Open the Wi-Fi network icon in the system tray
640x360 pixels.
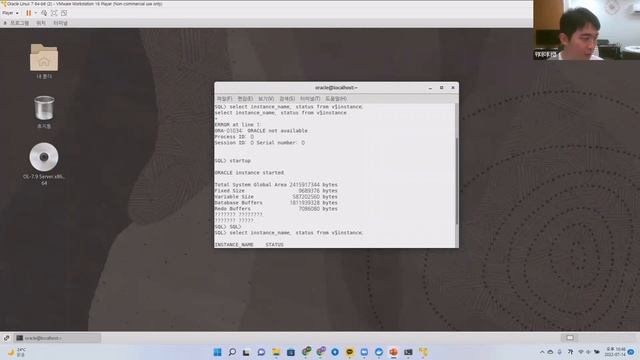[580, 352]
